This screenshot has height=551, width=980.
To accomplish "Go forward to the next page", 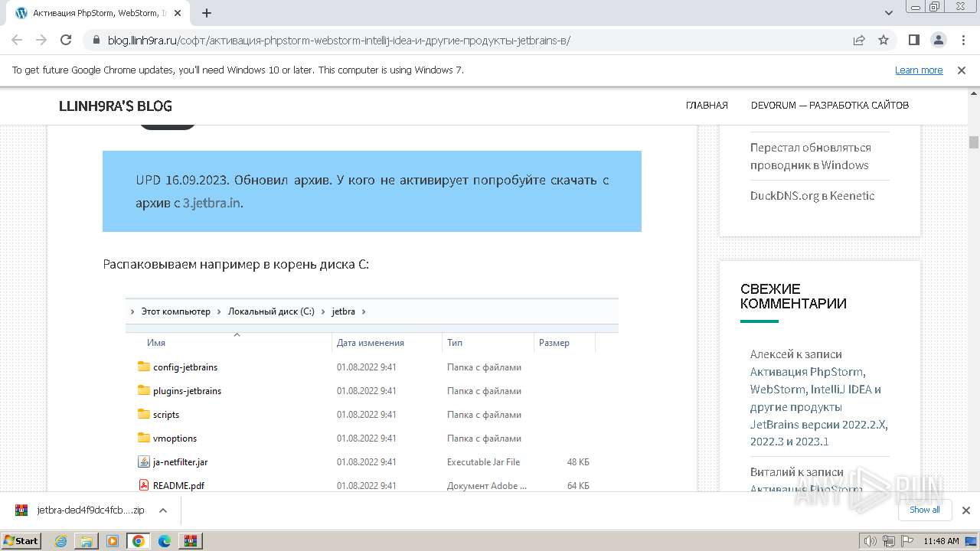I will pyautogui.click(x=41, y=41).
